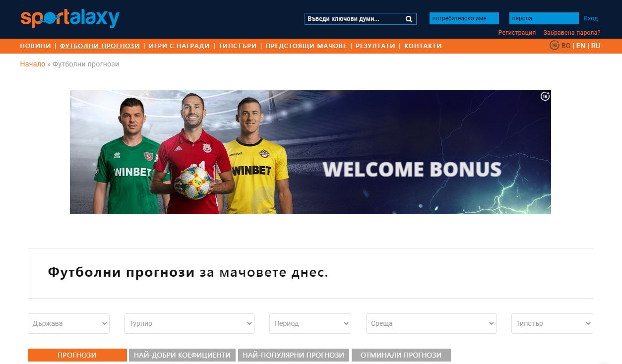The width and height of the screenshot is (622, 364).
Task: Go to НОВИНИ in the menu
Action: [36, 46]
